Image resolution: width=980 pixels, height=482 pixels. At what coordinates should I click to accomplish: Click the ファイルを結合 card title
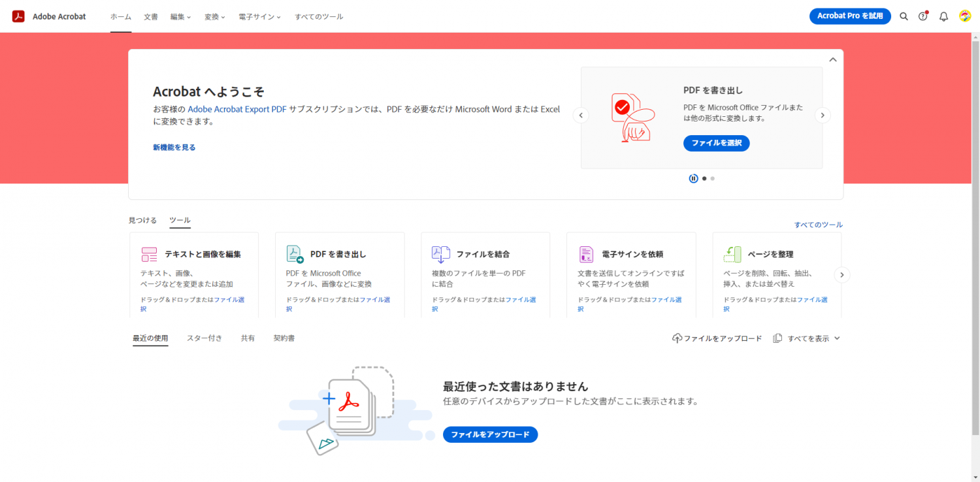pos(483,254)
